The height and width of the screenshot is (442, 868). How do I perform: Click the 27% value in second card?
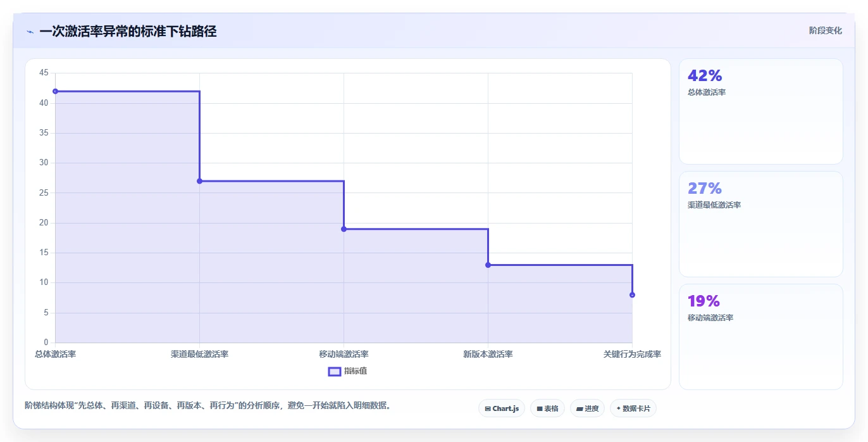coord(705,189)
